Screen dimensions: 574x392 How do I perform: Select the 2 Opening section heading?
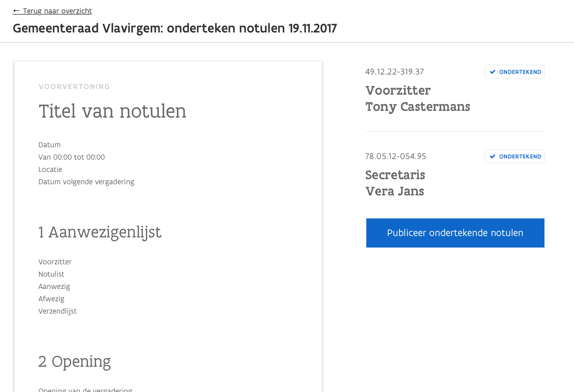point(75,361)
